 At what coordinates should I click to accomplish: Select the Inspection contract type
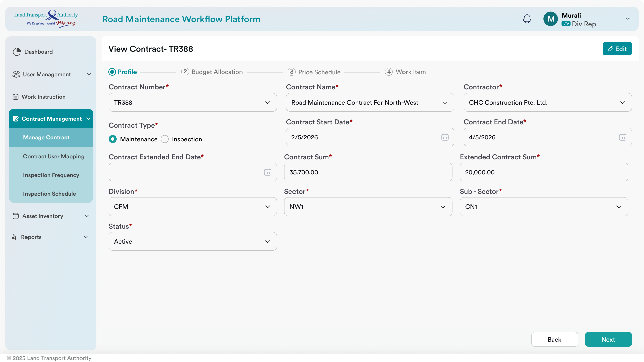pyautogui.click(x=165, y=139)
